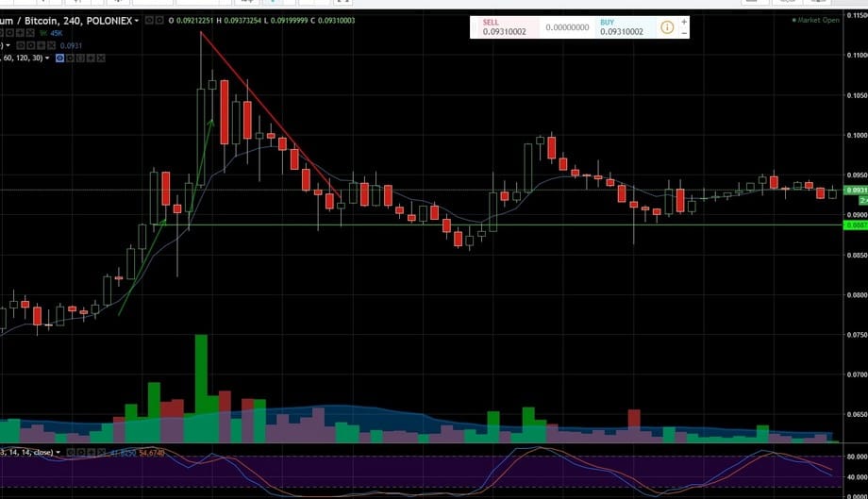This screenshot has height=499, width=868.
Task: Expand dropdown arrow next to the 0.0931 indicator
Action: (x=8, y=45)
